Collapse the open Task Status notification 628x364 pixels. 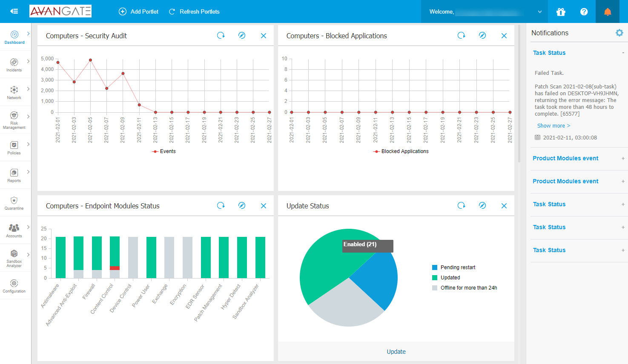point(622,53)
